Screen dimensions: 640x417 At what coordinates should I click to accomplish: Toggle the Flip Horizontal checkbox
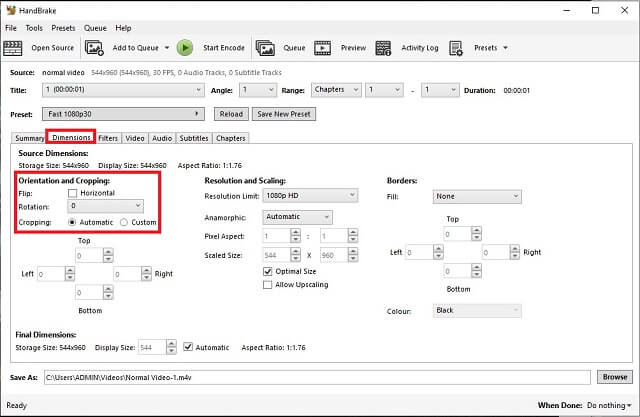(x=73, y=193)
